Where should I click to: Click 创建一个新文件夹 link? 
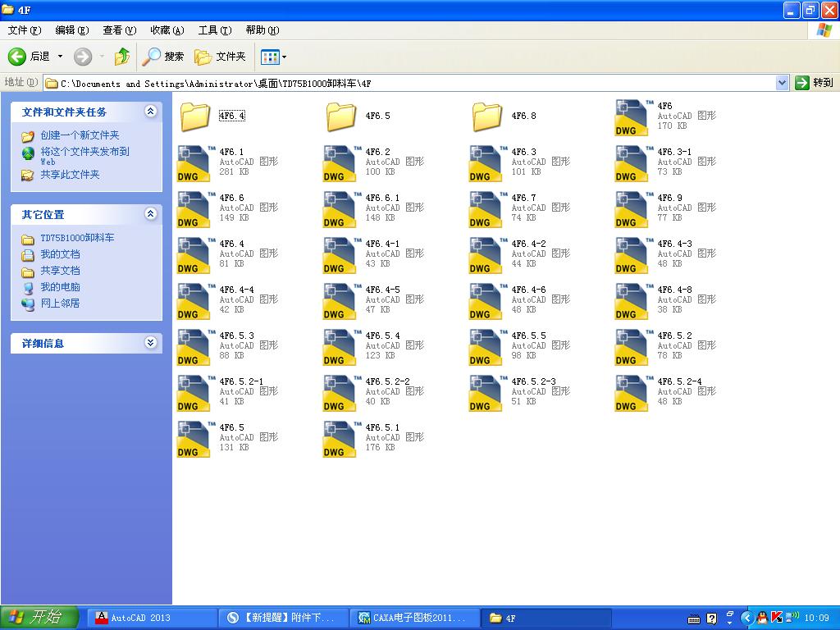pos(80,135)
